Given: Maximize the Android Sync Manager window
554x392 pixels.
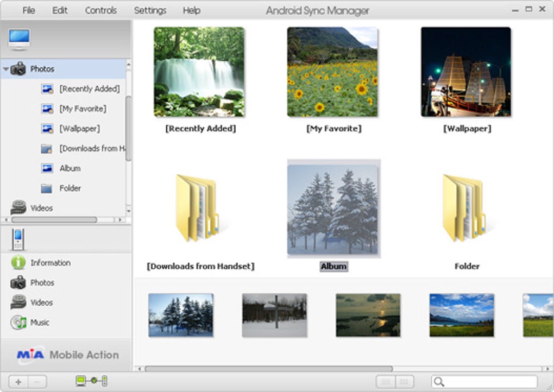Looking at the screenshot, I should pyautogui.click(x=528, y=10).
